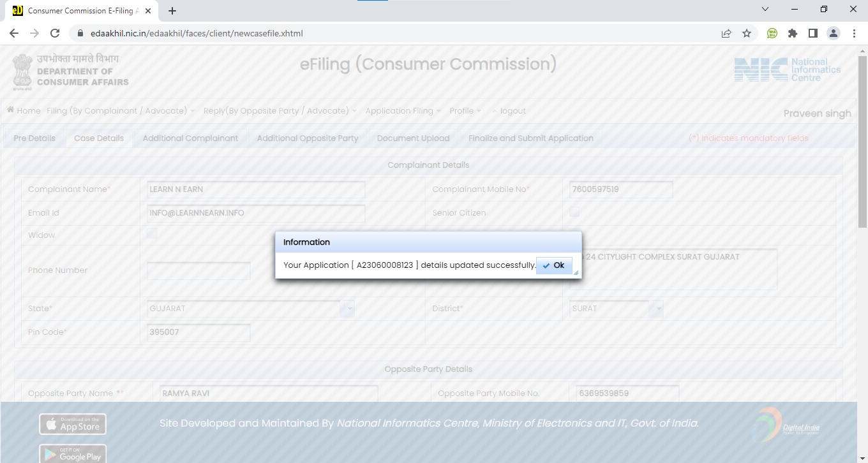This screenshot has width=868, height=463.
Task: Click Ok in the Information dialog
Action: click(554, 265)
